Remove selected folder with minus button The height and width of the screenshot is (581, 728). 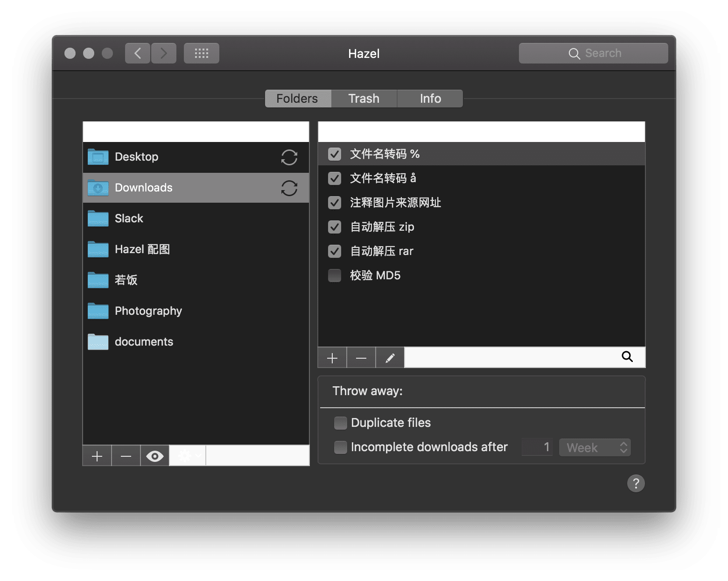click(x=126, y=456)
